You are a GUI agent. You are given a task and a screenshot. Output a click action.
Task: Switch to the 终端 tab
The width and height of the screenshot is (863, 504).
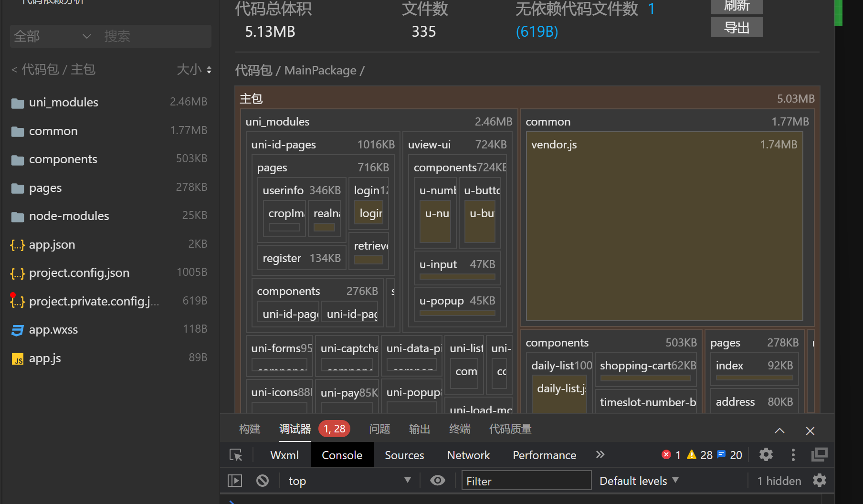pos(460,429)
